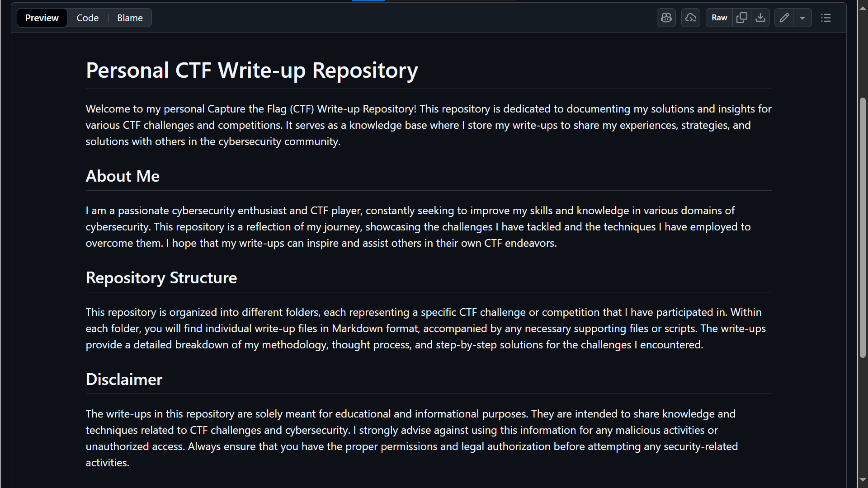Click the Raw button

(x=719, y=18)
